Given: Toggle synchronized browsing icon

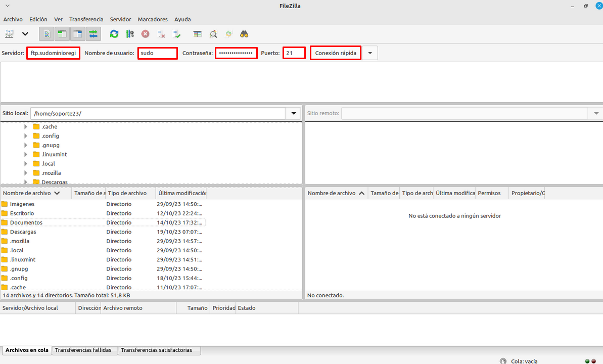Looking at the screenshot, I should tap(229, 34).
